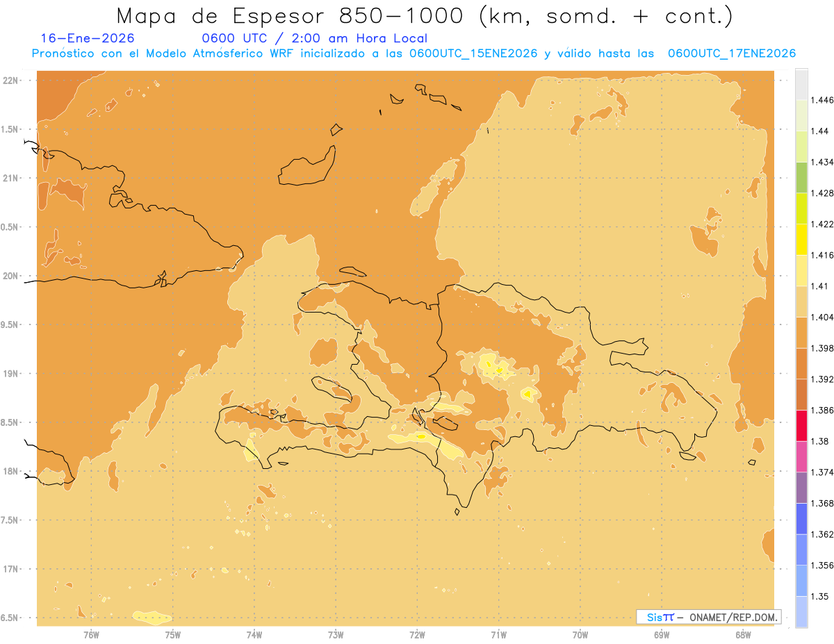Click the yellow swatch between 1.416 and 1.422
Viewport: 834px width, 644px height.
(x=801, y=240)
